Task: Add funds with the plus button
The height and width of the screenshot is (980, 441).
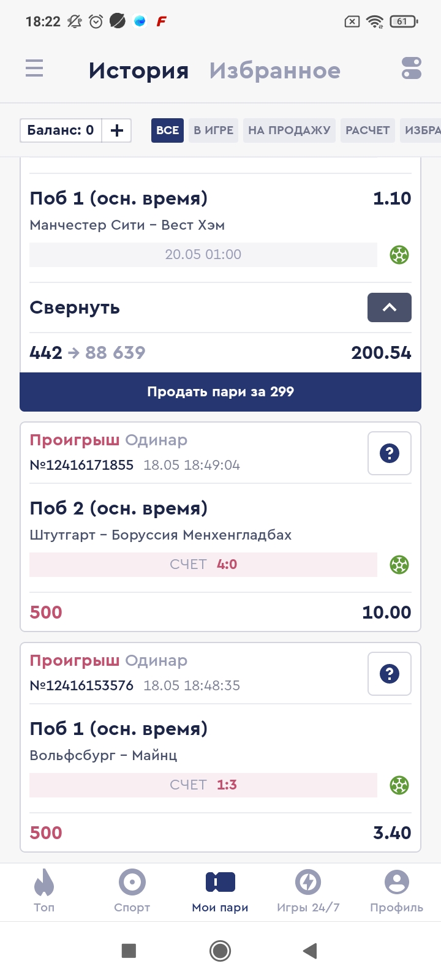Action: coord(116,130)
